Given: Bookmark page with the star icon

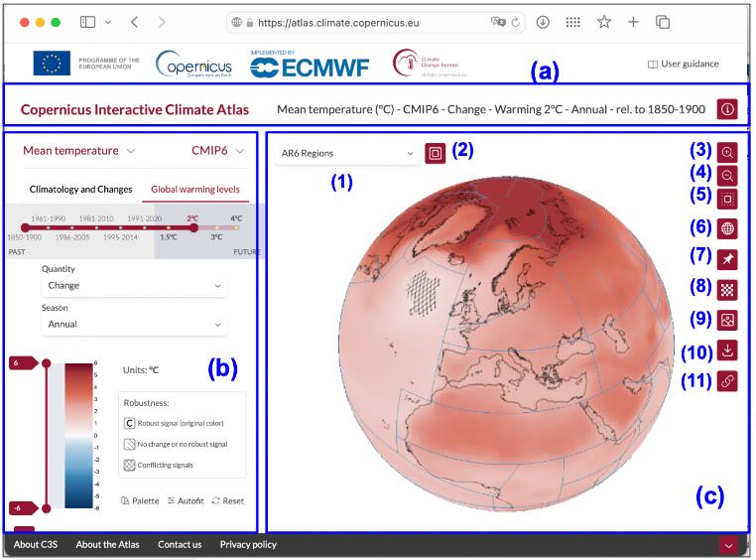Looking at the screenshot, I should coord(603,22).
